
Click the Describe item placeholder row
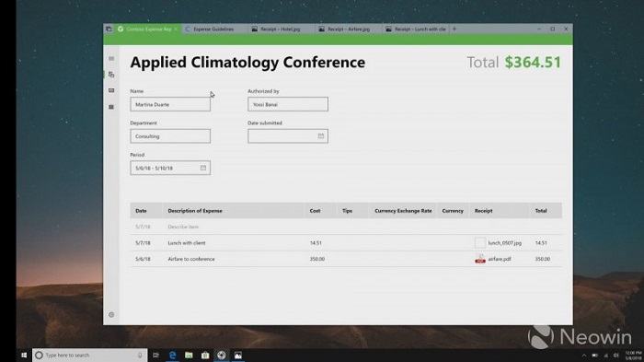(346, 227)
